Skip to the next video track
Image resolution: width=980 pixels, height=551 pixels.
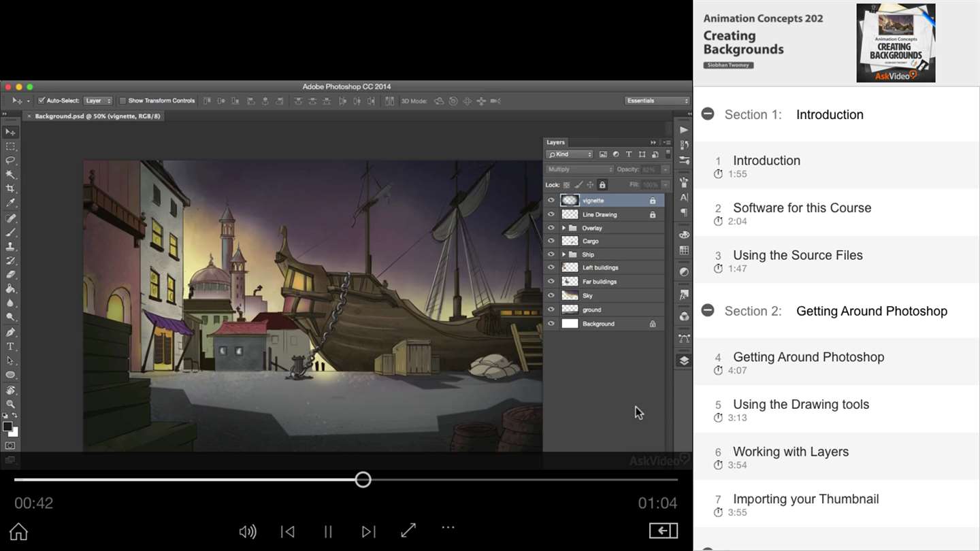368,531
